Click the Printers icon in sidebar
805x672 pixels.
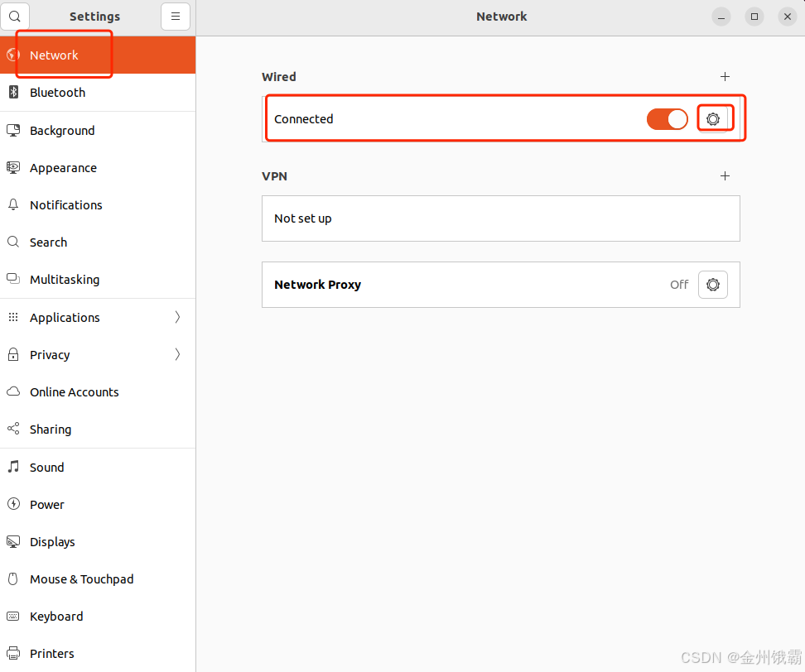(13, 654)
